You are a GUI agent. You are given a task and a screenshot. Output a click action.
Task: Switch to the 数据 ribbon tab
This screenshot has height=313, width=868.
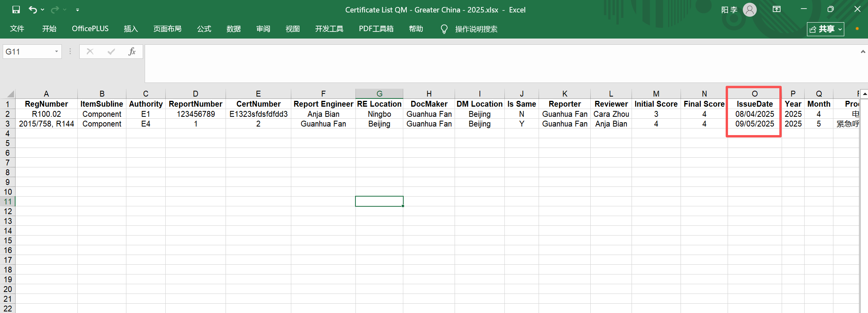[x=233, y=29]
